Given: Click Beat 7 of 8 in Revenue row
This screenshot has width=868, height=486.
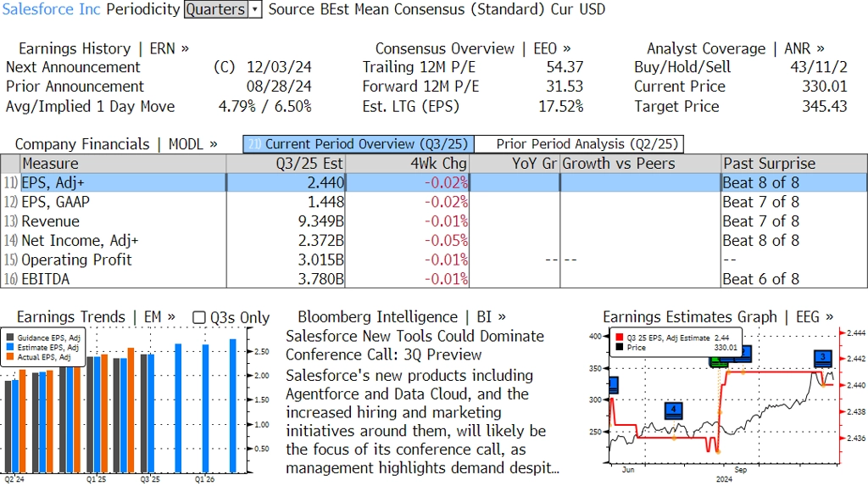Looking at the screenshot, I should pos(761,221).
